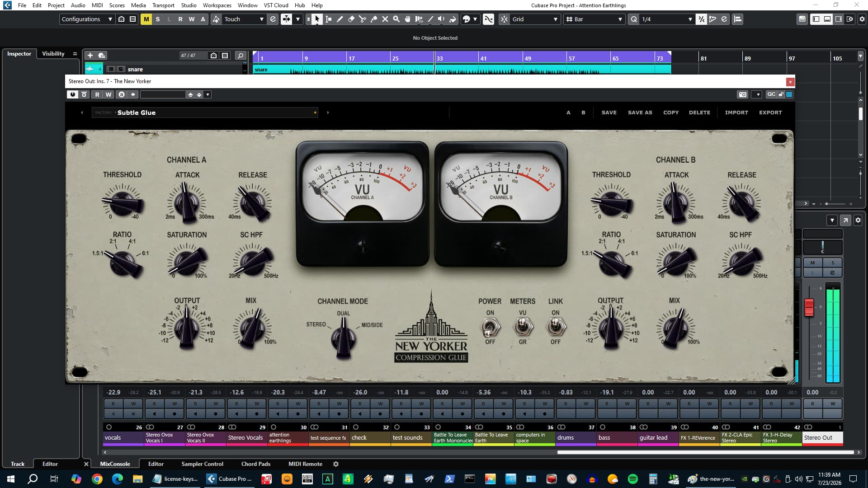Flip the LINK ON/OFF switch
This screenshot has width=868, height=488.
coord(555,327)
